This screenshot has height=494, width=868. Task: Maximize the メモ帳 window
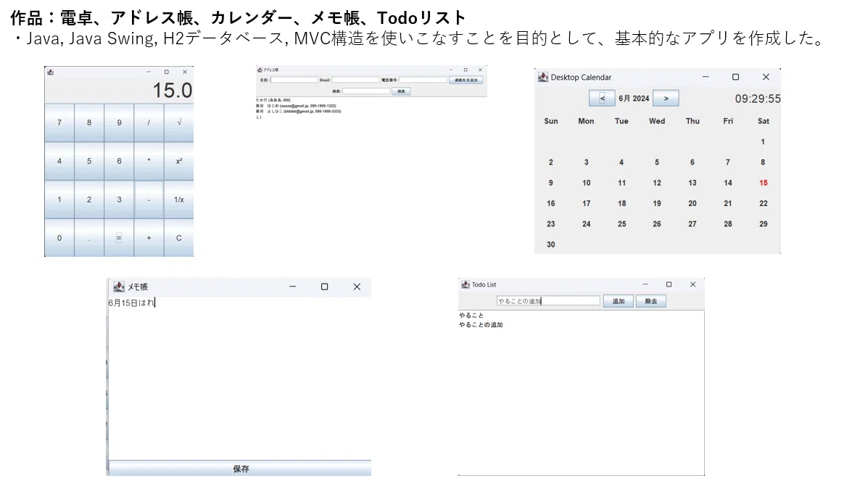(x=324, y=287)
